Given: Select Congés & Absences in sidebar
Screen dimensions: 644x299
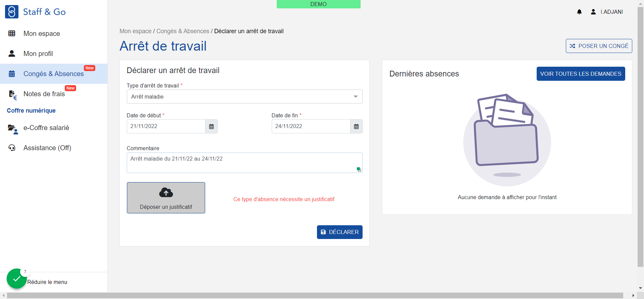Looking at the screenshot, I should coord(54,74).
